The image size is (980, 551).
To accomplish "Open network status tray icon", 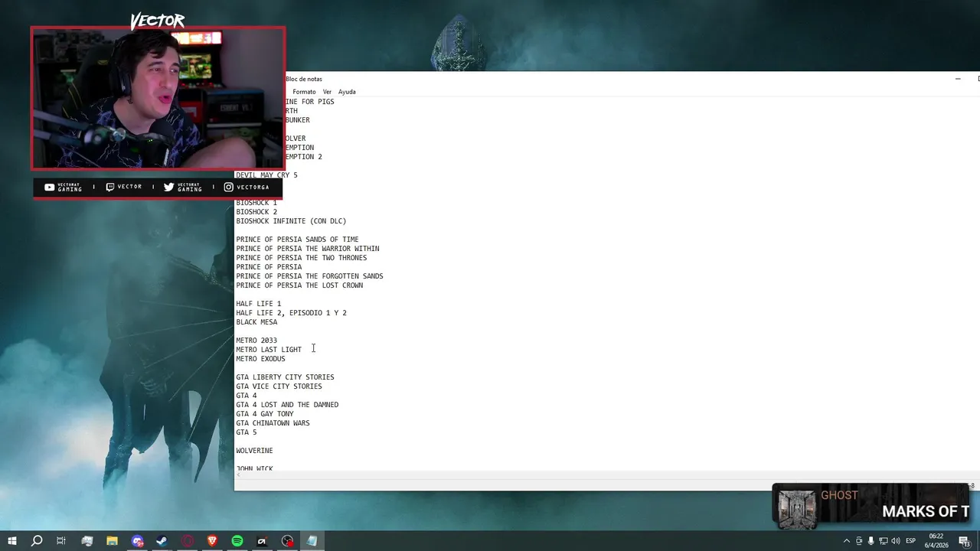I will (x=883, y=541).
